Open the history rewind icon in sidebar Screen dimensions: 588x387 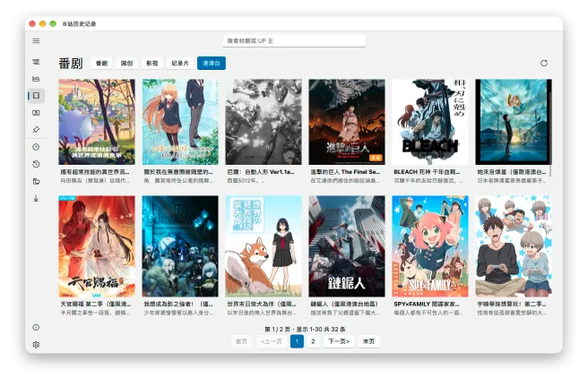click(x=36, y=164)
